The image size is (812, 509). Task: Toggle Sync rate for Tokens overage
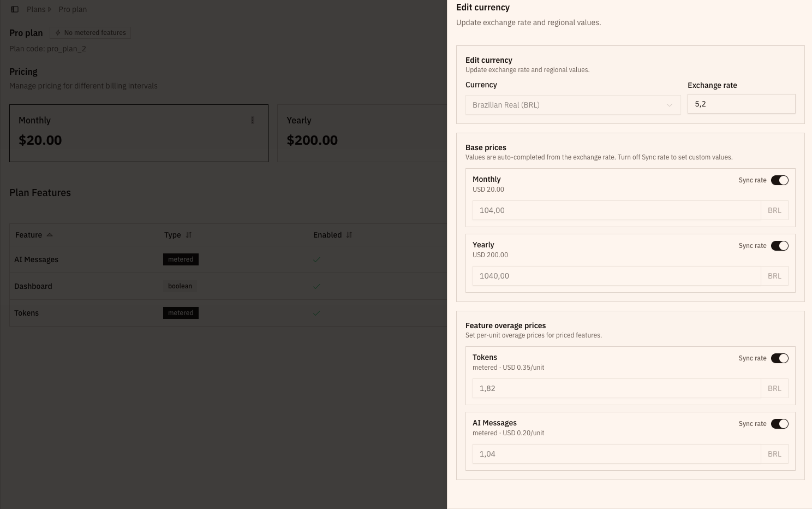tap(779, 358)
